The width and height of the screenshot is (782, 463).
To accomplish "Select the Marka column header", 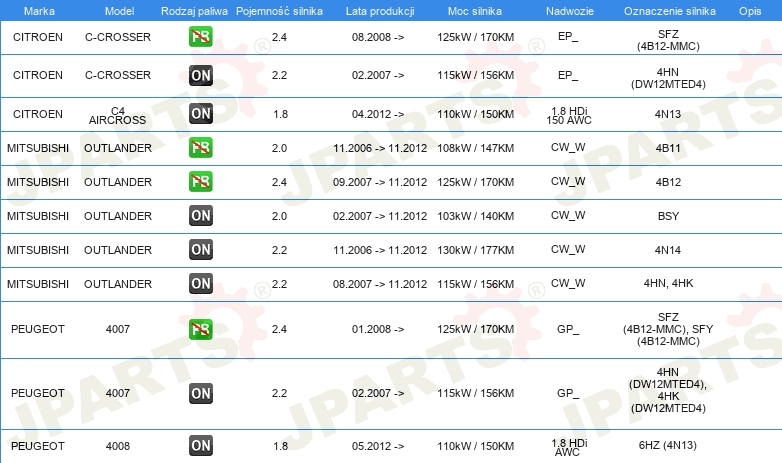I will pos(39,11).
